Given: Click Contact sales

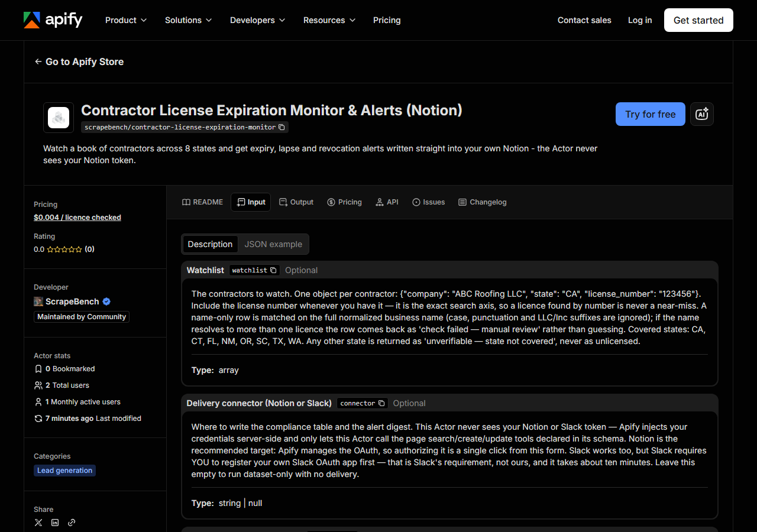Looking at the screenshot, I should [584, 20].
